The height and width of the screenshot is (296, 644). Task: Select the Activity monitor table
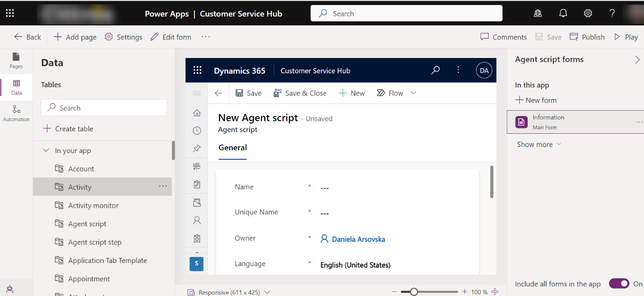click(93, 205)
